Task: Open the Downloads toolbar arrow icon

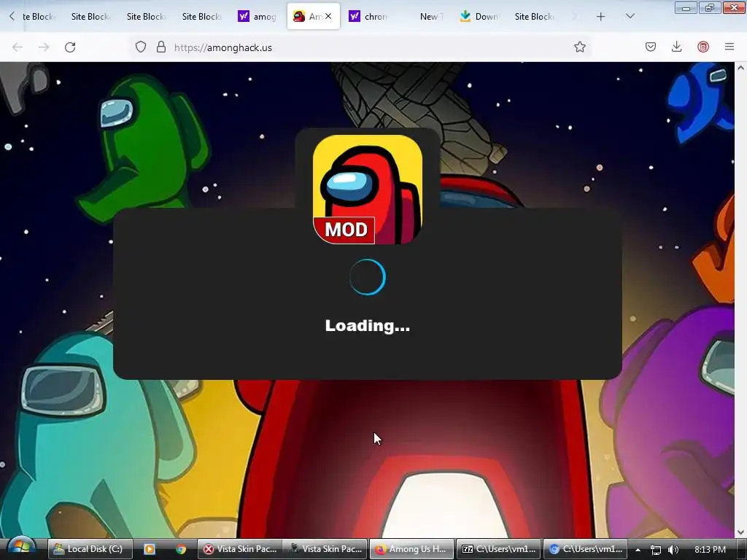Action: pos(676,47)
